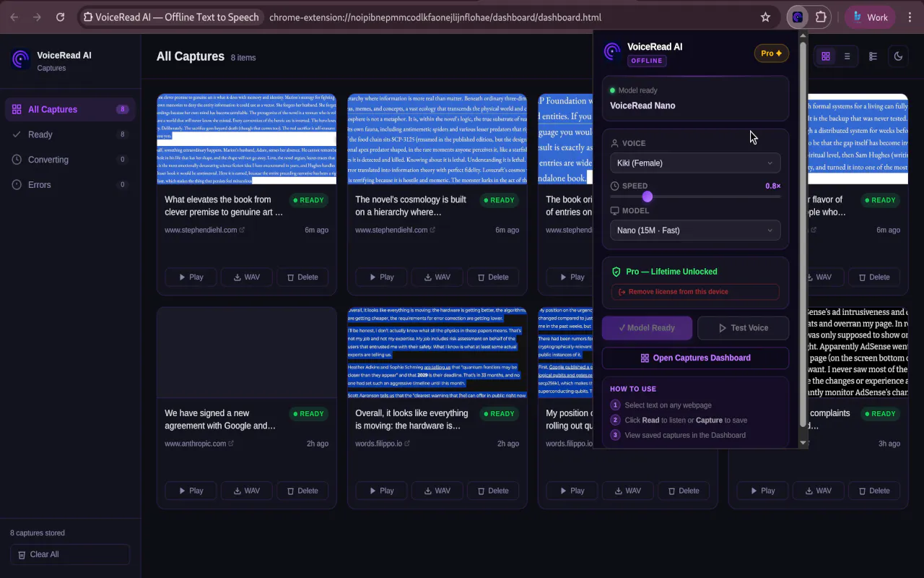Play the 'My position' capture
The width and height of the screenshot is (924, 578).
571,491
